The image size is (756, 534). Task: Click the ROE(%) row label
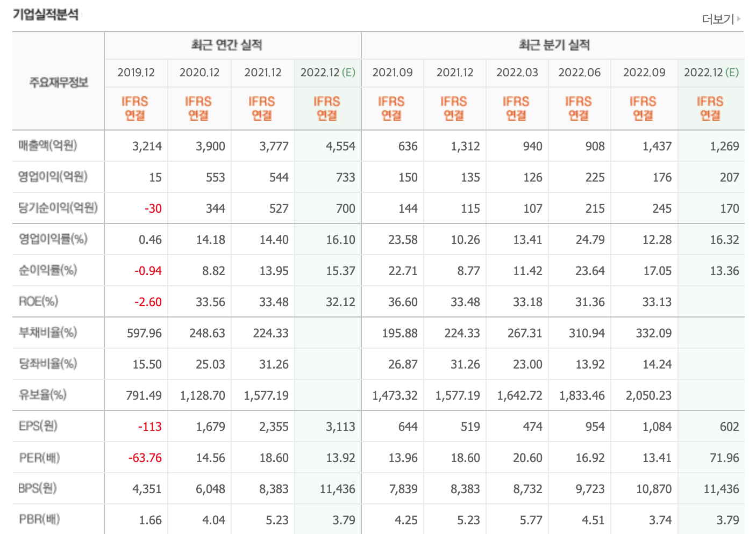(x=38, y=301)
